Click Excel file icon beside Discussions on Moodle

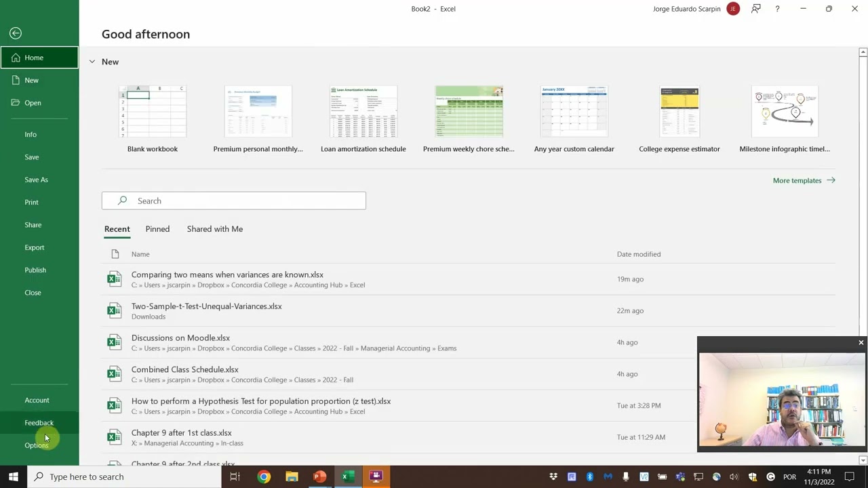click(114, 342)
